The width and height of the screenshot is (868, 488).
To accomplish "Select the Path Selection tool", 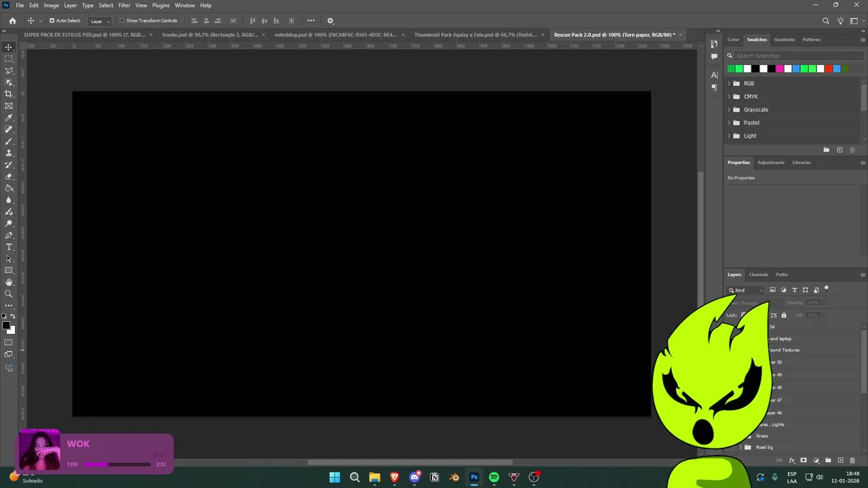I will 9,258.
